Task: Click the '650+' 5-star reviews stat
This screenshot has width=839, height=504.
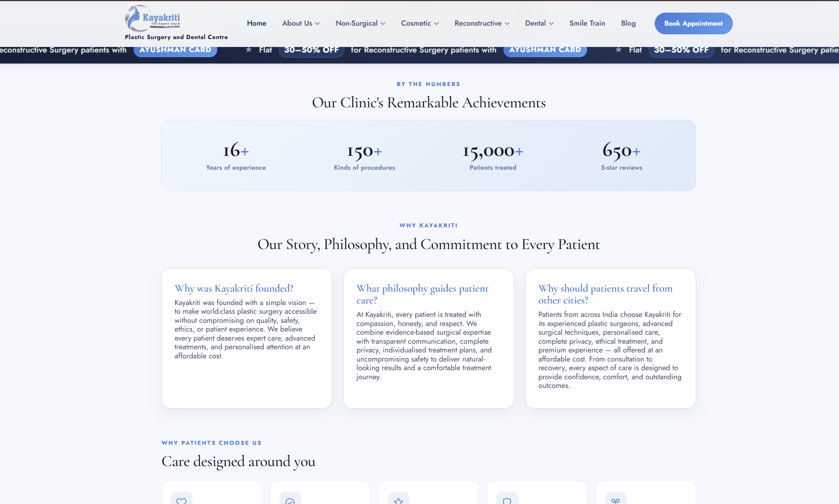Action: point(622,151)
